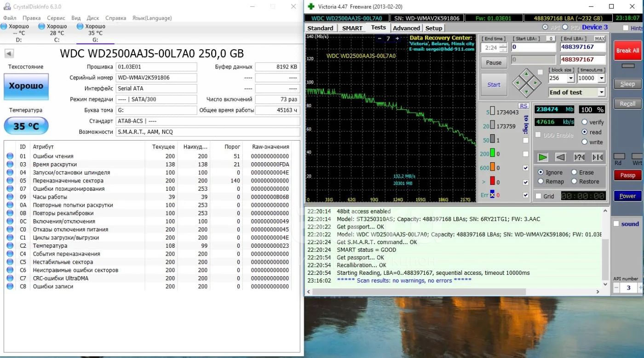Select the C: disk 28 °C icon

[42, 26]
